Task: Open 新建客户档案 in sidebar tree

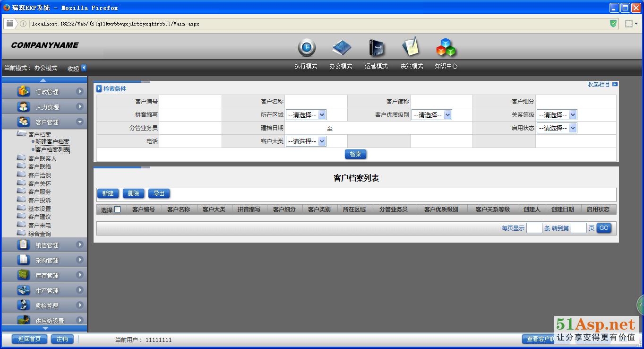Action: 52,142
